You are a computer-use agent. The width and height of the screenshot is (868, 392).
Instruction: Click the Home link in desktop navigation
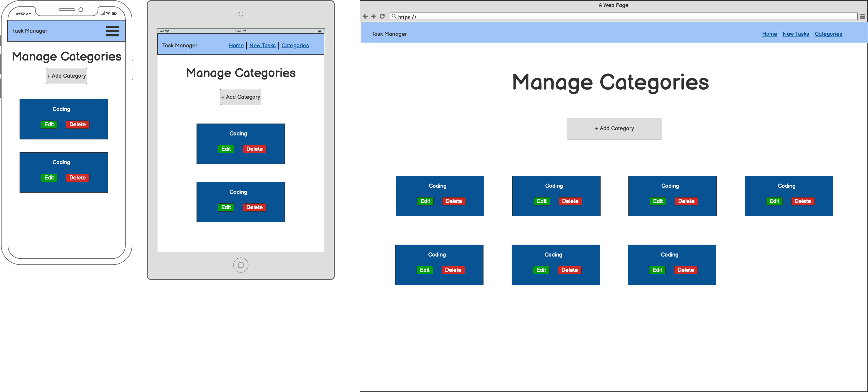770,34
